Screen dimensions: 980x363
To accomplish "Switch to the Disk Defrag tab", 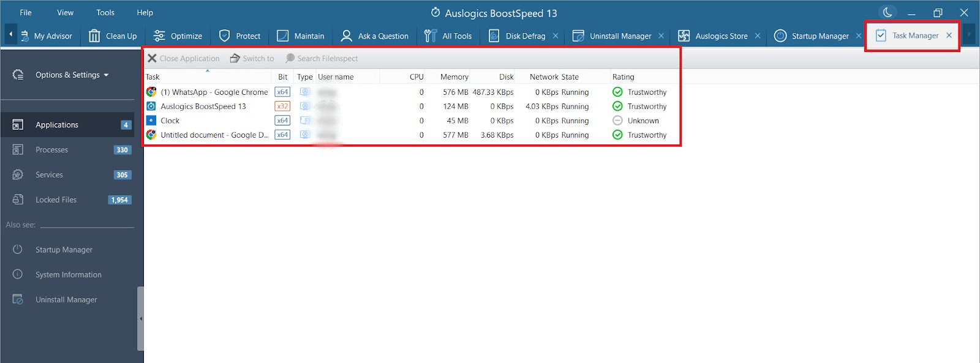I will click(517, 36).
